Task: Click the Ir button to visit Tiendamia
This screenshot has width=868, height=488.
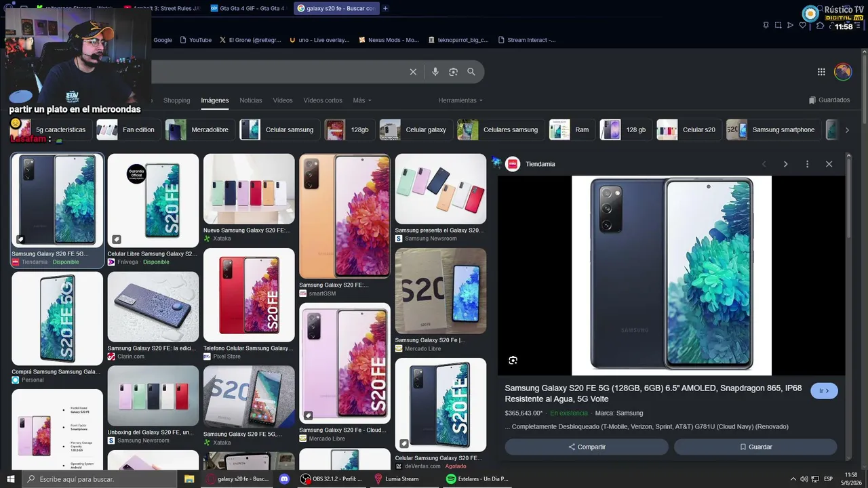Action: tap(824, 391)
